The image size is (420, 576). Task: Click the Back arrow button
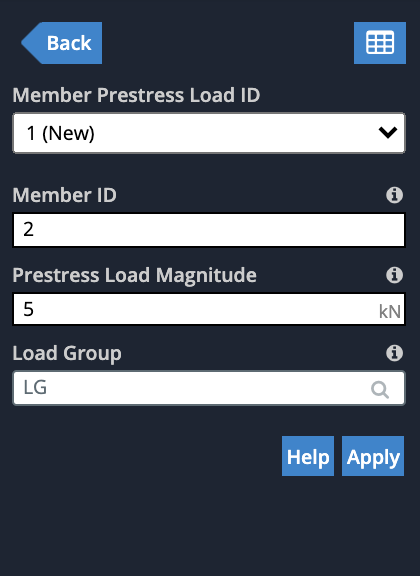pyautogui.click(x=62, y=43)
